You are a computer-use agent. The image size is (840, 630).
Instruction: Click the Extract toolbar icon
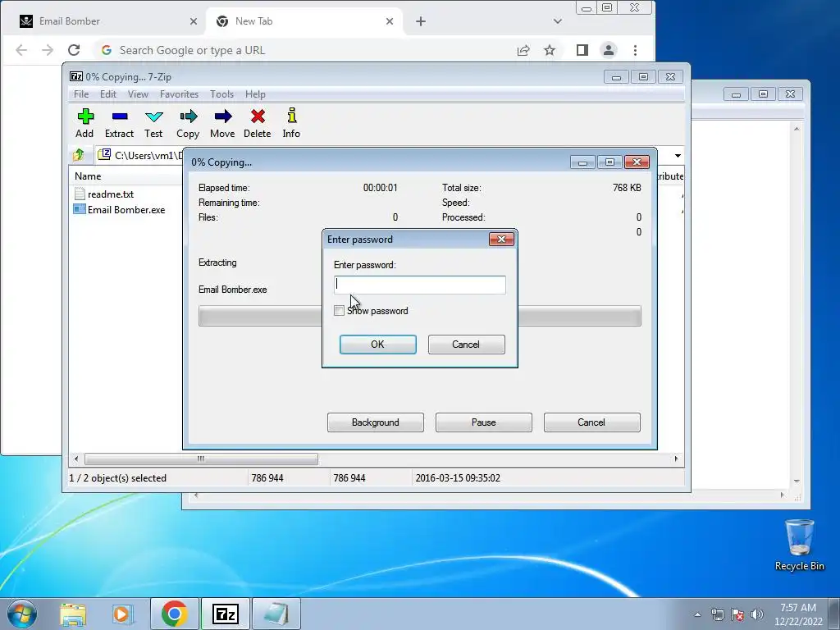tap(119, 123)
